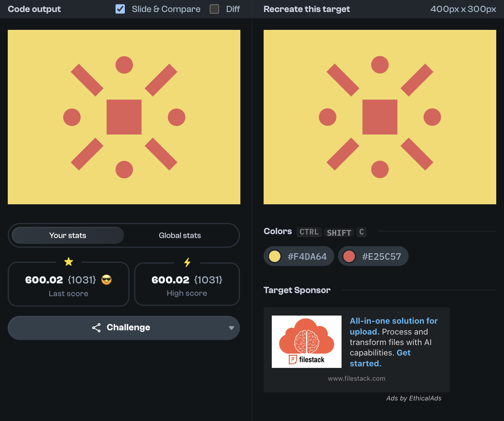Click the lightning bolt icon above High score
This screenshot has height=421, width=504.
click(x=187, y=262)
